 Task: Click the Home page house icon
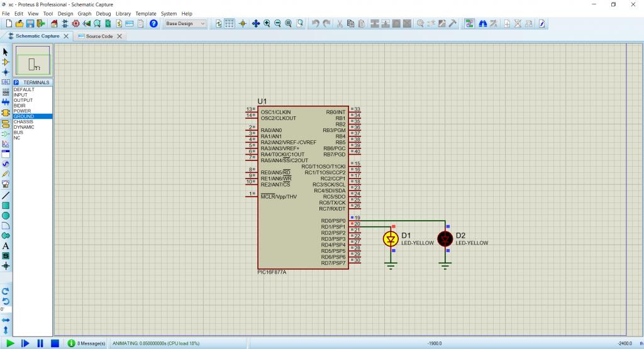54,24
